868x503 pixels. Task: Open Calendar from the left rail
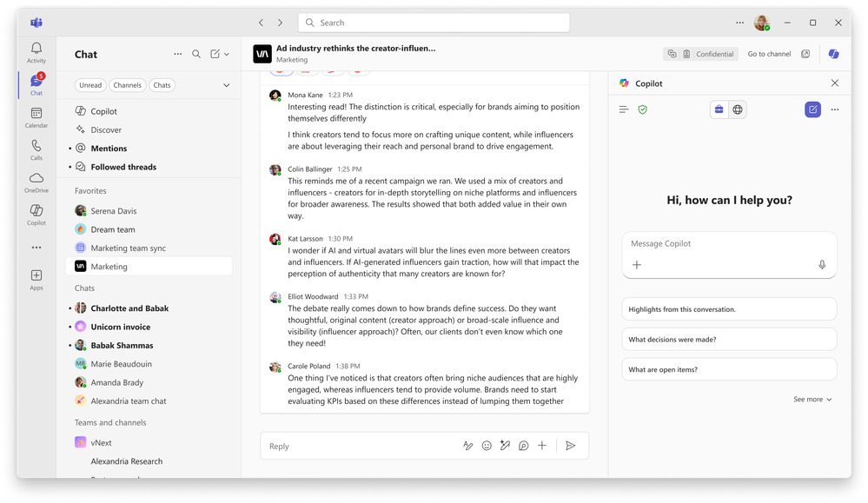(x=36, y=117)
